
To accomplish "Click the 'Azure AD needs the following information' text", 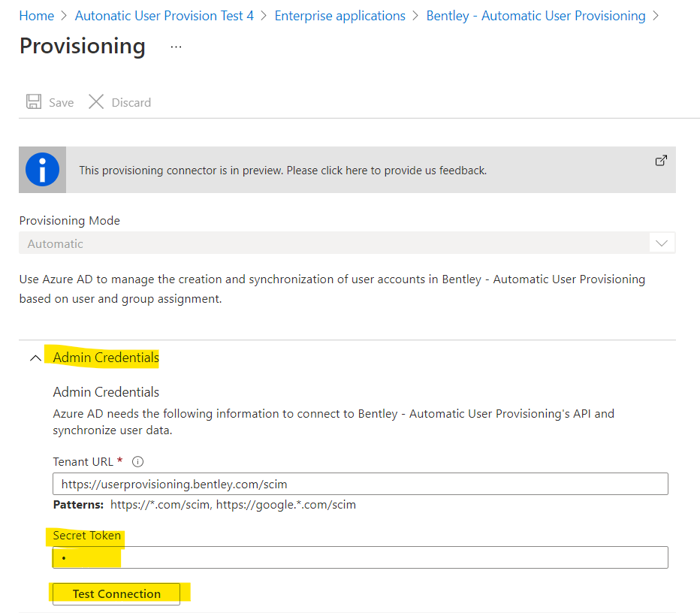I will click(x=333, y=422).
